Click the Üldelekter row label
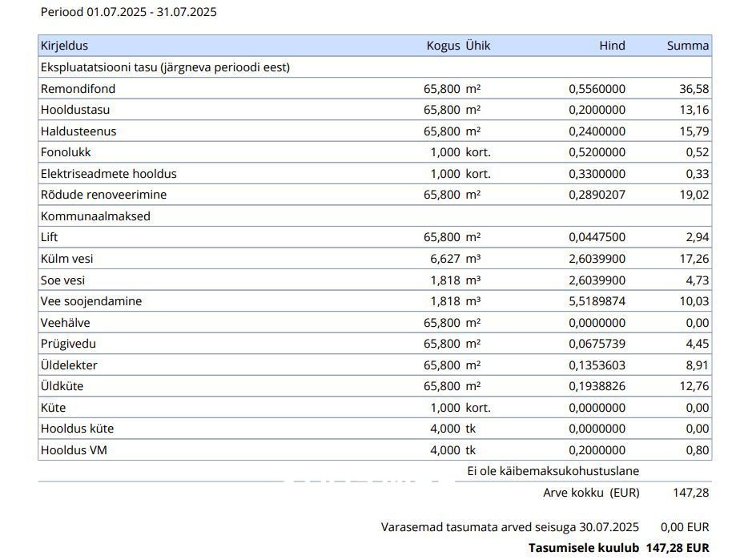The height and width of the screenshot is (560, 732). [69, 365]
